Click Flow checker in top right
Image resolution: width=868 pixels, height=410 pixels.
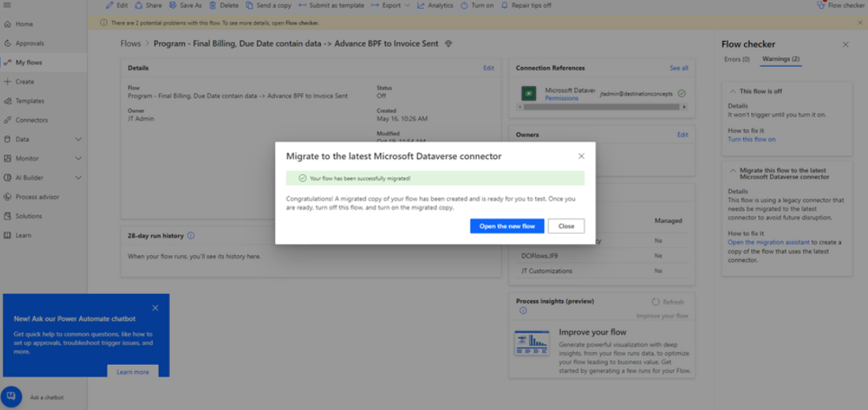pos(840,6)
